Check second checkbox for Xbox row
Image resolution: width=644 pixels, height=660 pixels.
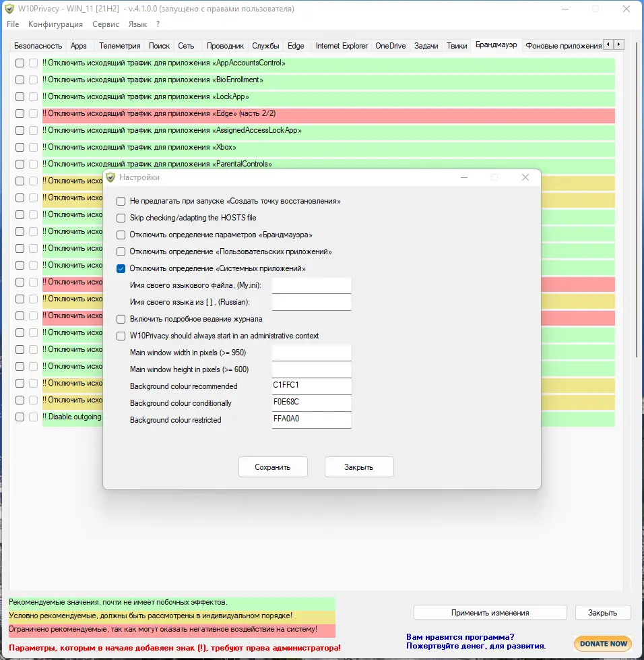click(x=34, y=148)
